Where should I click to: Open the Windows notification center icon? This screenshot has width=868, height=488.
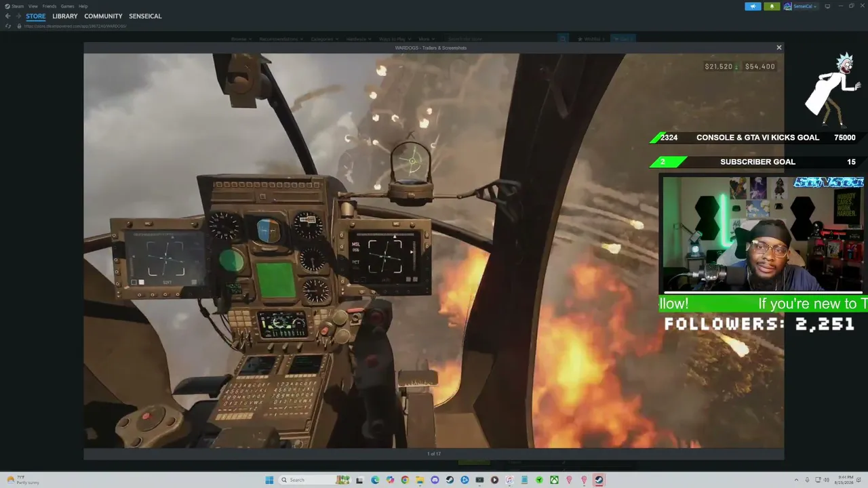coord(859,480)
